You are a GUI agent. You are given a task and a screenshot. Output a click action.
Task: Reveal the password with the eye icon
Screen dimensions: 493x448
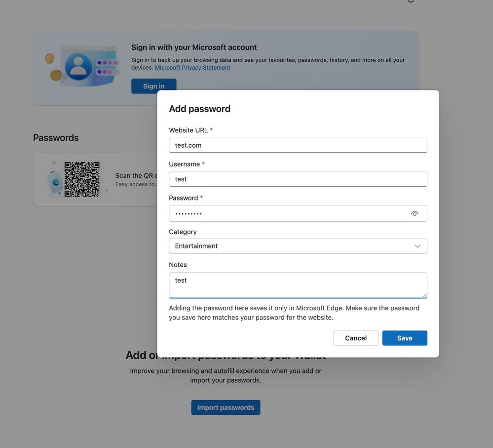click(415, 213)
